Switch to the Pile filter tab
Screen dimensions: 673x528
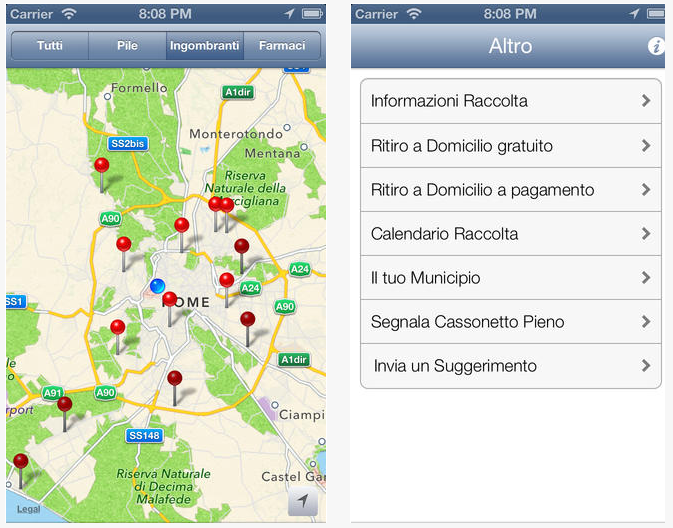coord(127,46)
